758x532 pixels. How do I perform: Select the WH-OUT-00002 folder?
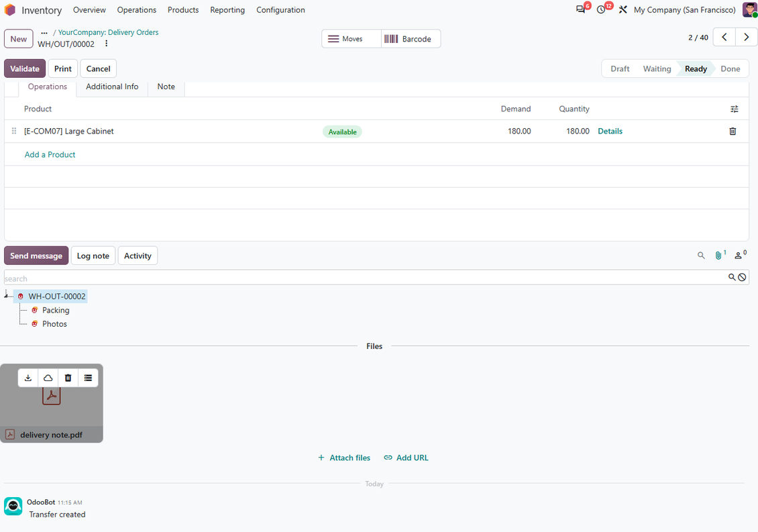56,297
